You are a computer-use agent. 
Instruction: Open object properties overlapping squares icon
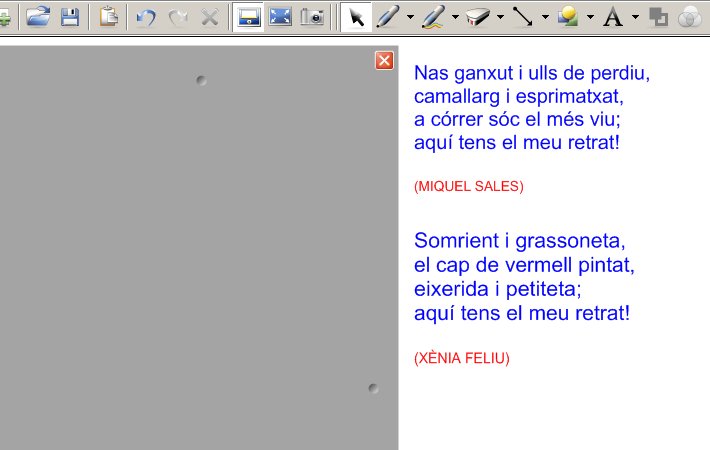658,17
